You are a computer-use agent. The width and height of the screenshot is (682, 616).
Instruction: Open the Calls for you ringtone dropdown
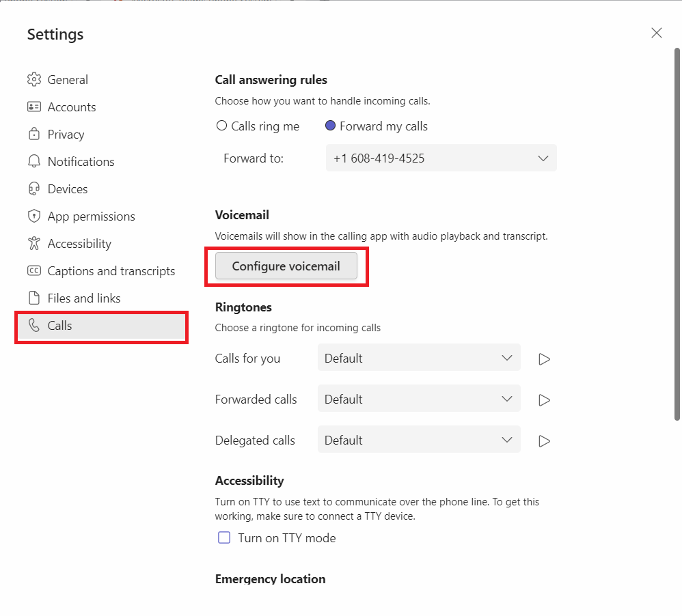click(x=419, y=358)
